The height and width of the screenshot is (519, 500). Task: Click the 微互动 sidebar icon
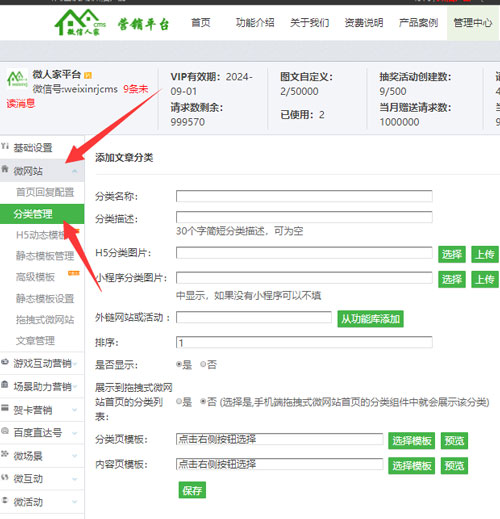pyautogui.click(x=5, y=477)
